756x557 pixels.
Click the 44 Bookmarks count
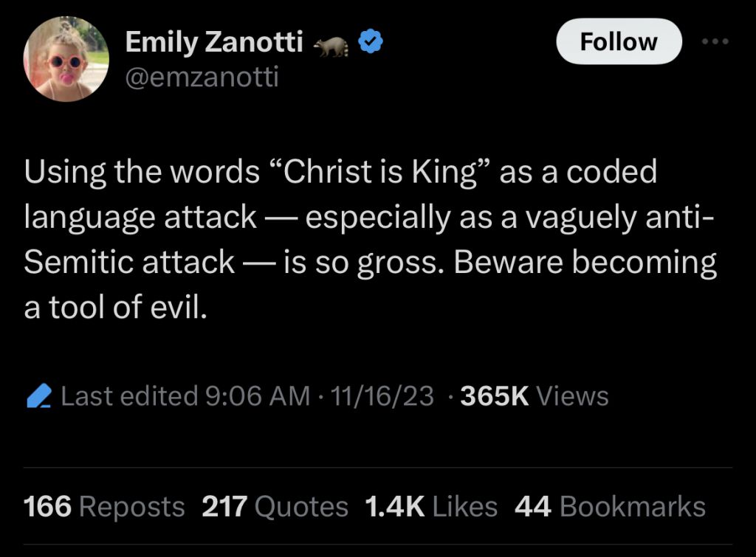[x=610, y=507]
